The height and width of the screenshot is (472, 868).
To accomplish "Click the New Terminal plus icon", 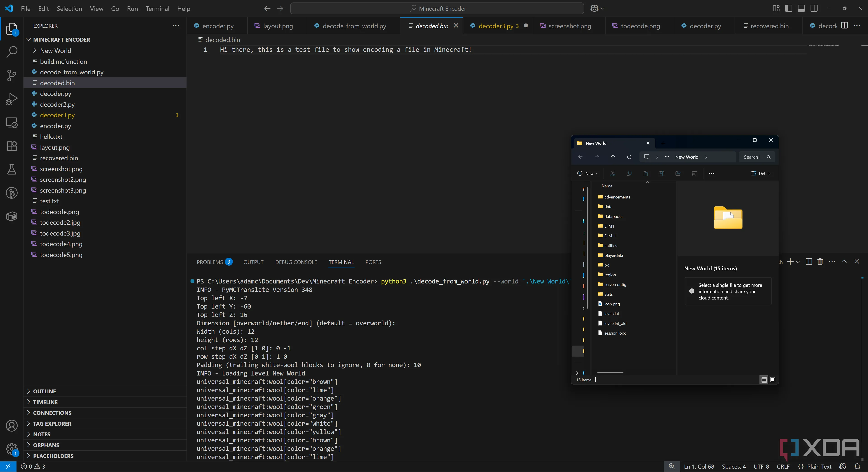I will (790, 262).
